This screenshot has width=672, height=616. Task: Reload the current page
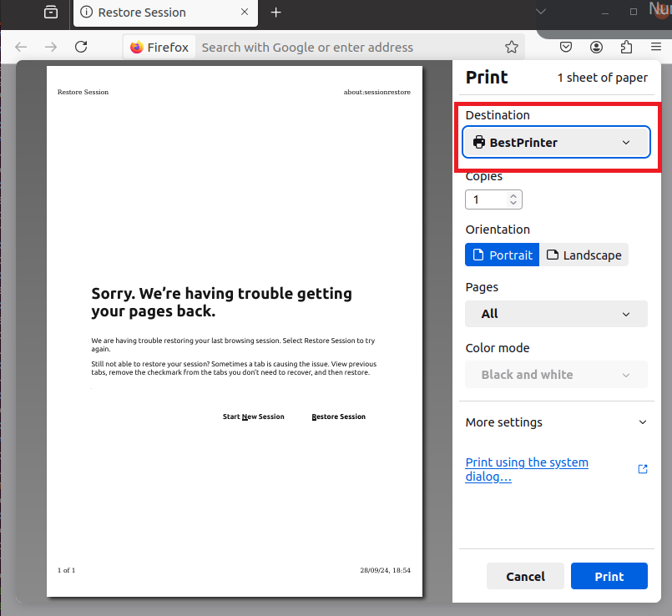tap(81, 47)
